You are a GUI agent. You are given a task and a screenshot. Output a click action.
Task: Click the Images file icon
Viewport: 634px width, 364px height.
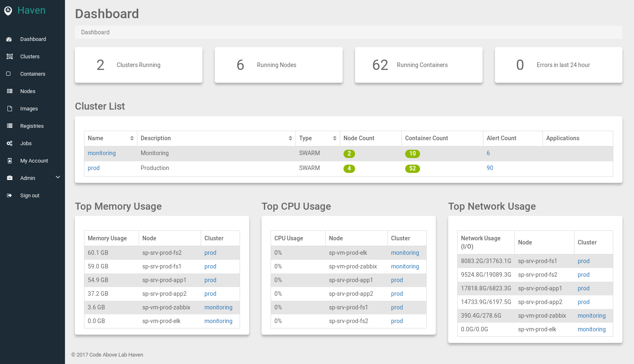tap(10, 109)
